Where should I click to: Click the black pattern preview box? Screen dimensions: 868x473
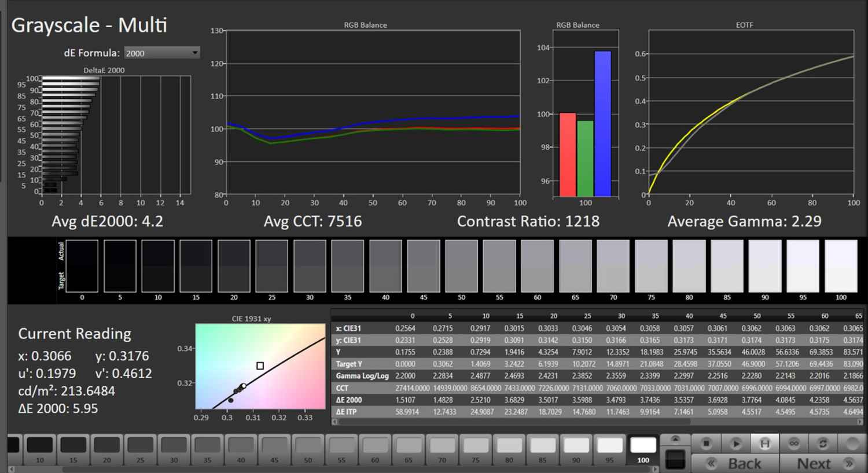(x=675, y=459)
